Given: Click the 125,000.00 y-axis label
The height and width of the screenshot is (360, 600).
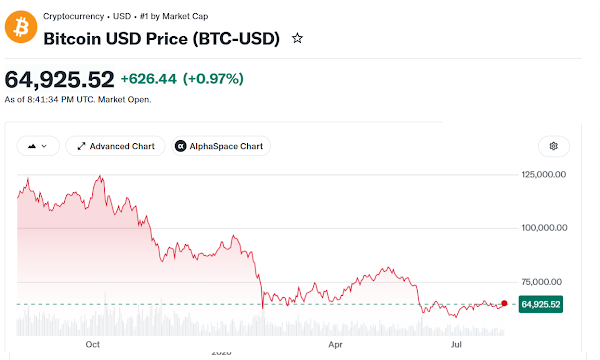Looking at the screenshot, I should 544,175.
